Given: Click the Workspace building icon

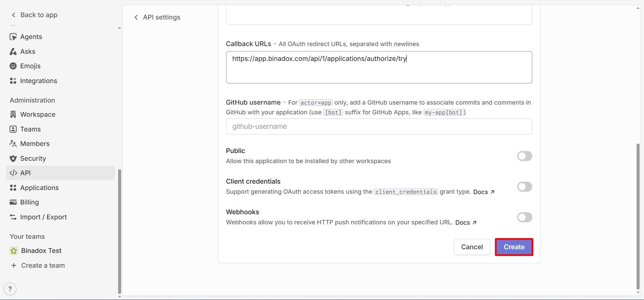Looking at the screenshot, I should pyautogui.click(x=13, y=114).
